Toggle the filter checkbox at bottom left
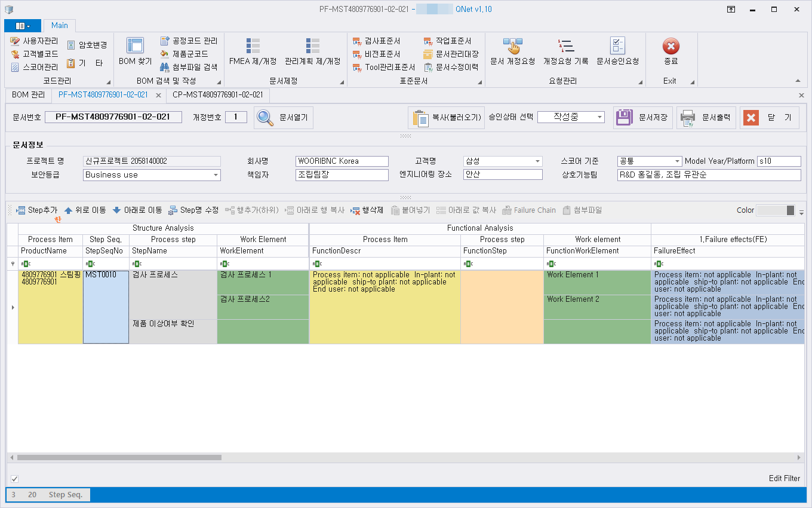 tap(15, 479)
